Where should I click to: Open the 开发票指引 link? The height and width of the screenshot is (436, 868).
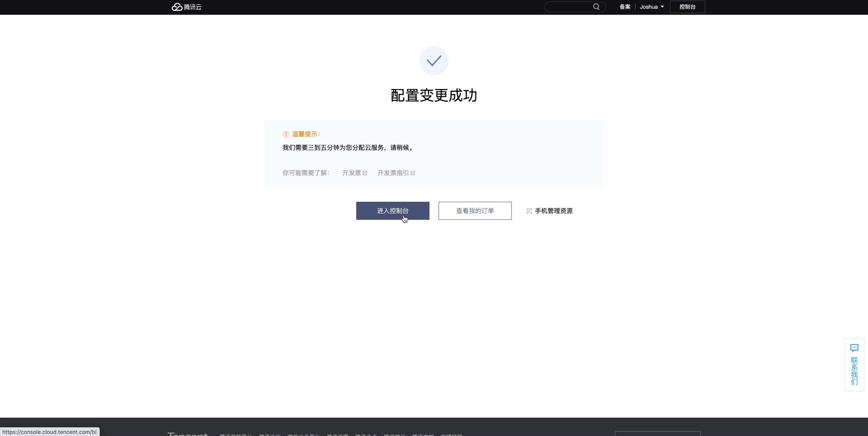tap(393, 173)
